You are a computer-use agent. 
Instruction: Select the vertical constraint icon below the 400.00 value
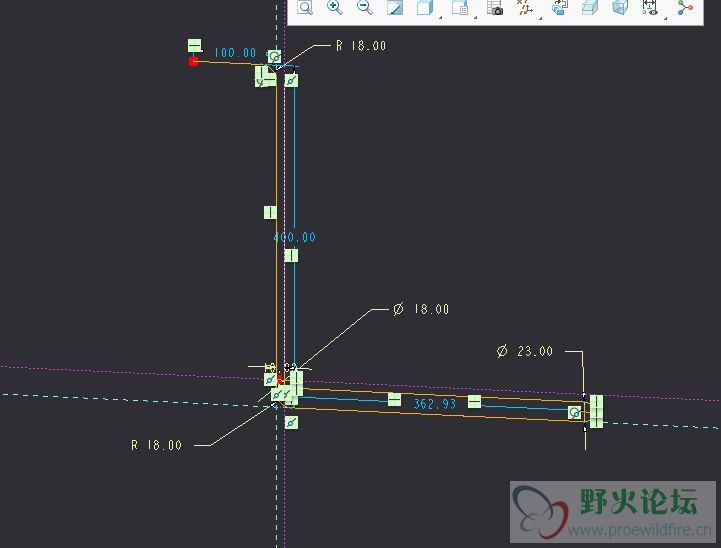click(291, 255)
